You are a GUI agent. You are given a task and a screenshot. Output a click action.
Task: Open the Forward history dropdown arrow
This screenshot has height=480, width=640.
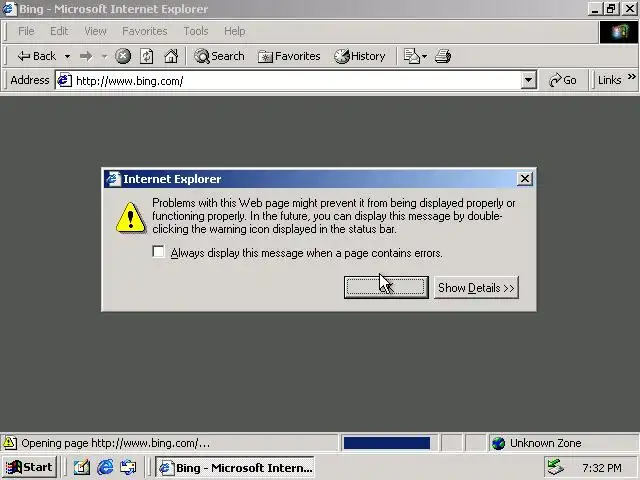pyautogui.click(x=104, y=56)
